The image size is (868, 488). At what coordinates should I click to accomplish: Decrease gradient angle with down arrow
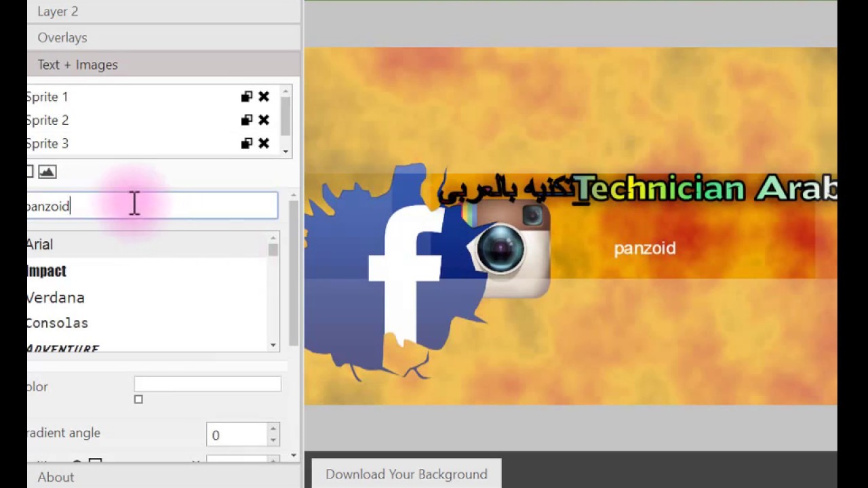click(x=273, y=441)
